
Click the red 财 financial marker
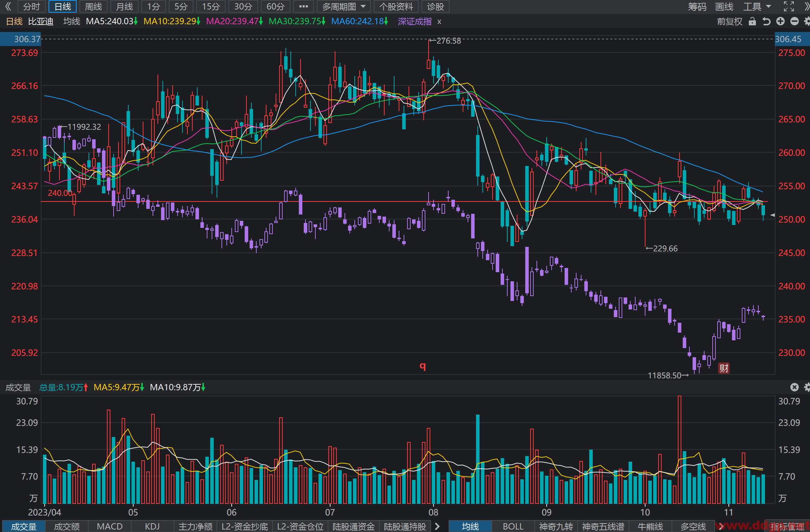[x=724, y=368]
